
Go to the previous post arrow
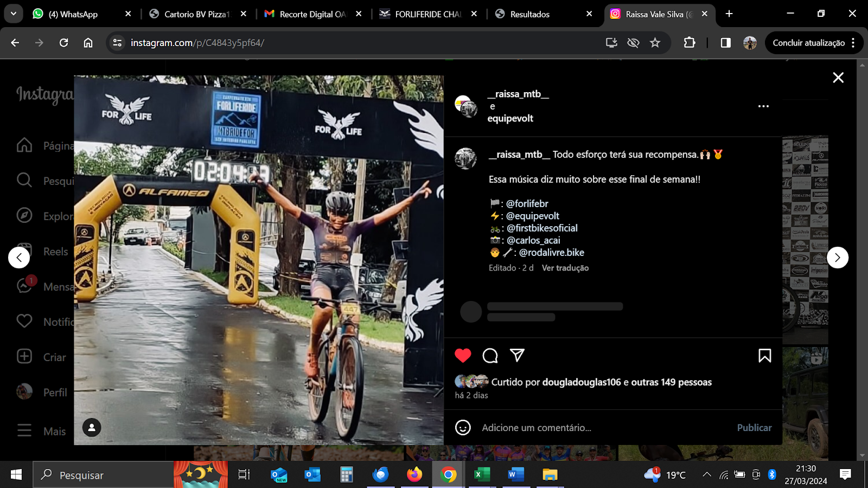click(x=19, y=258)
